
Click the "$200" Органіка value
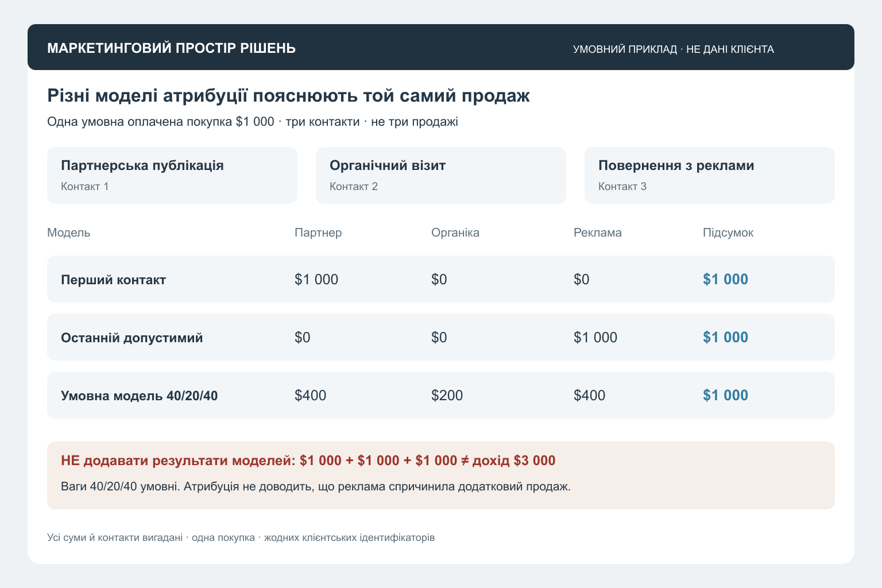(x=447, y=396)
